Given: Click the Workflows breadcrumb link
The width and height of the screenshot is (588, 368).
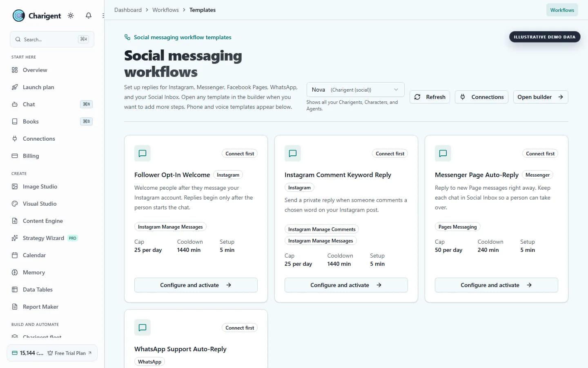Looking at the screenshot, I should (x=165, y=10).
